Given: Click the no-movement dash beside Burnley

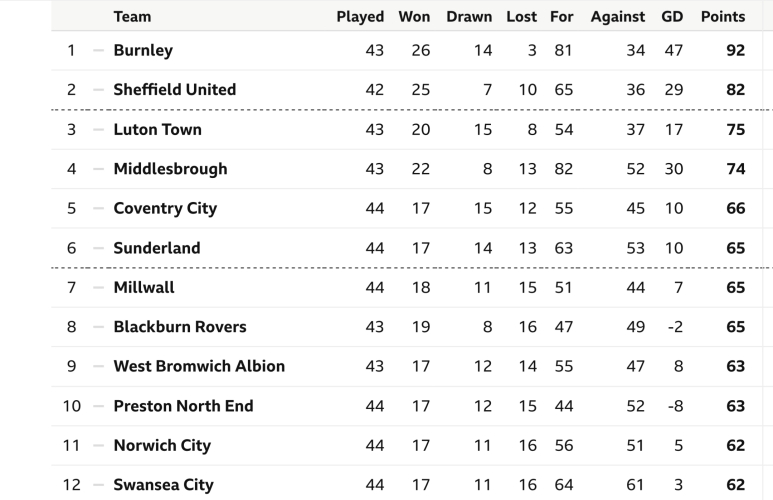Looking at the screenshot, I should (x=98, y=50).
